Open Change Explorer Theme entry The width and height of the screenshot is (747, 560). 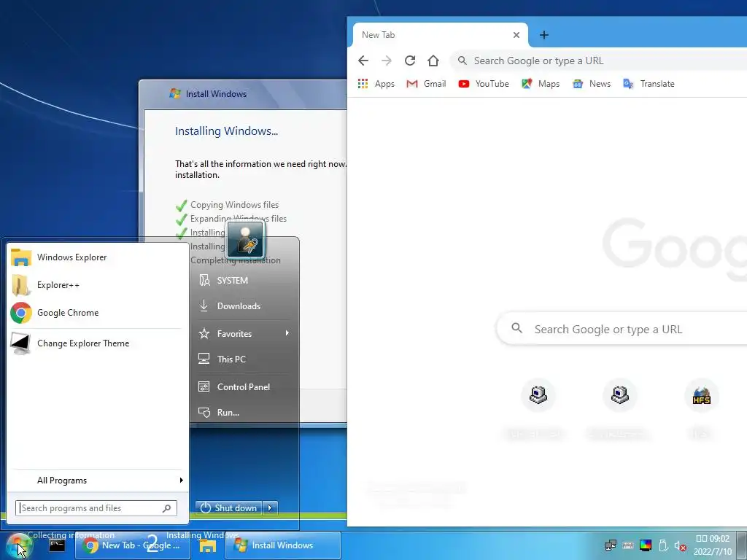(x=98, y=343)
